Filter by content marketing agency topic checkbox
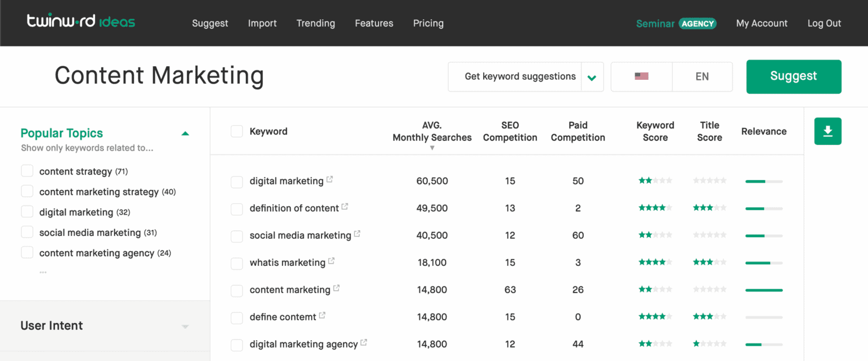 pos(27,252)
